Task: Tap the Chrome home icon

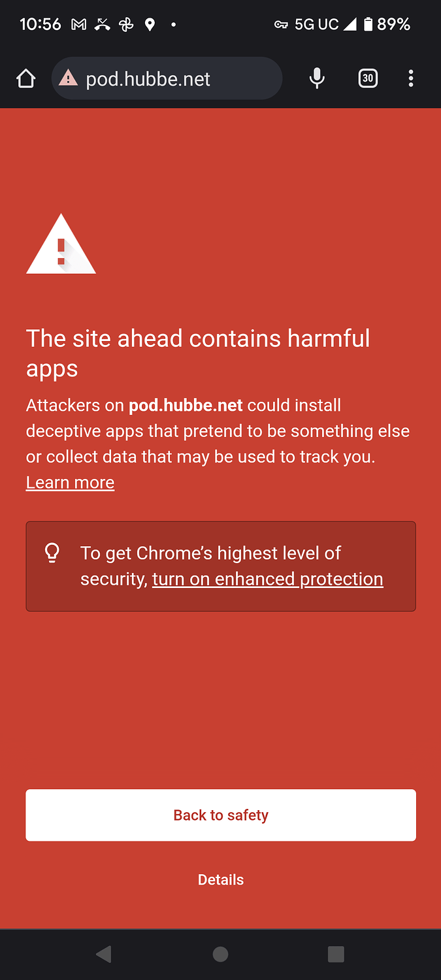Action: pos(25,79)
